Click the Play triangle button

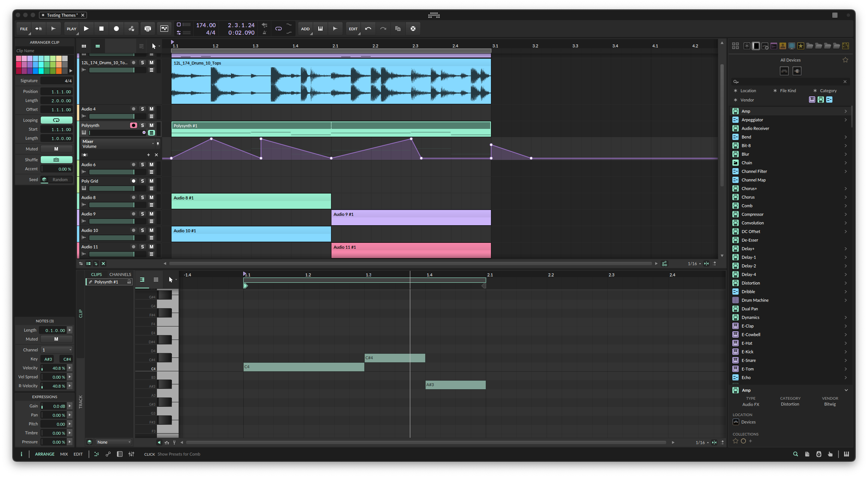86,28
